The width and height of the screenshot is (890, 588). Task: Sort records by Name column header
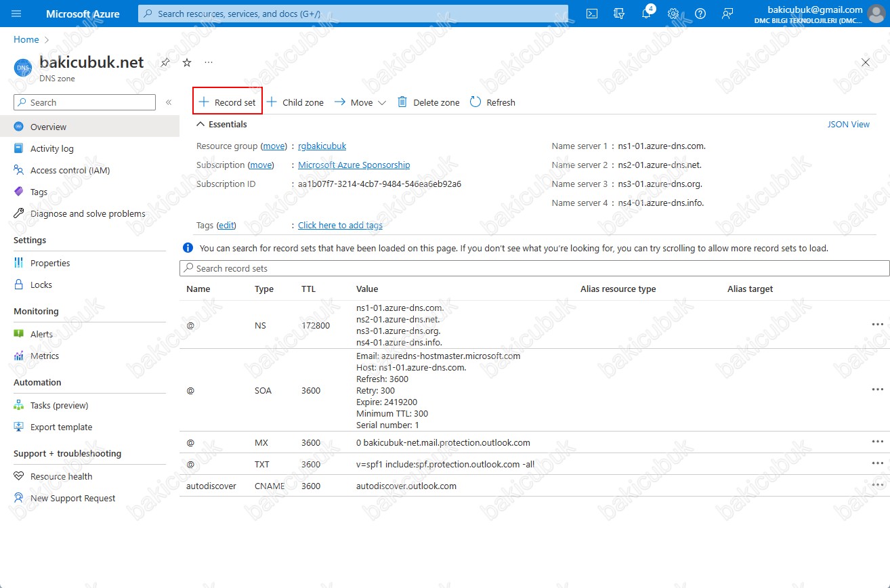(198, 289)
